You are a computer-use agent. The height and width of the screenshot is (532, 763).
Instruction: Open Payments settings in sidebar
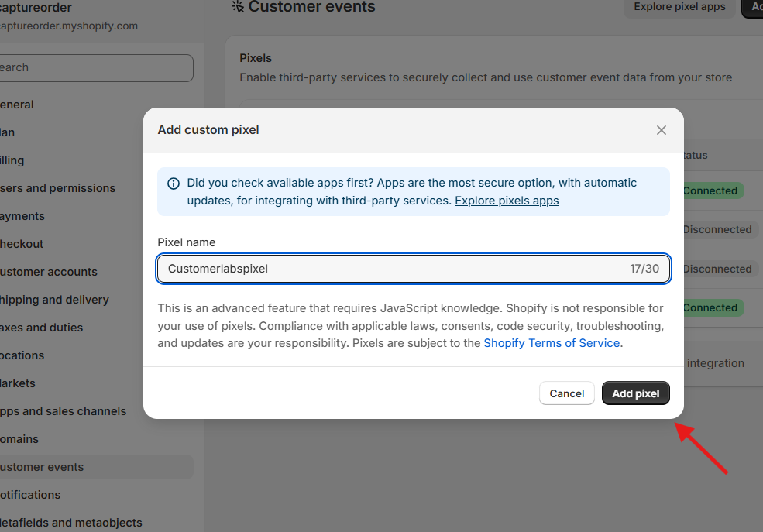[22, 216]
